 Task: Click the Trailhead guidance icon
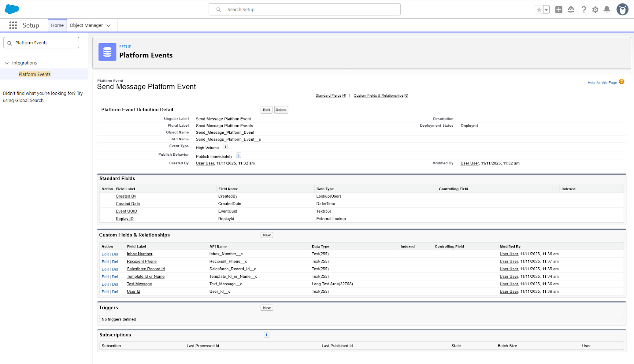pos(571,10)
